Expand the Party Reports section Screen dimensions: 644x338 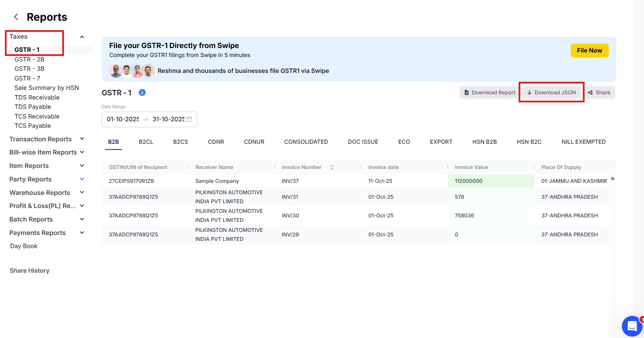pyautogui.click(x=82, y=179)
